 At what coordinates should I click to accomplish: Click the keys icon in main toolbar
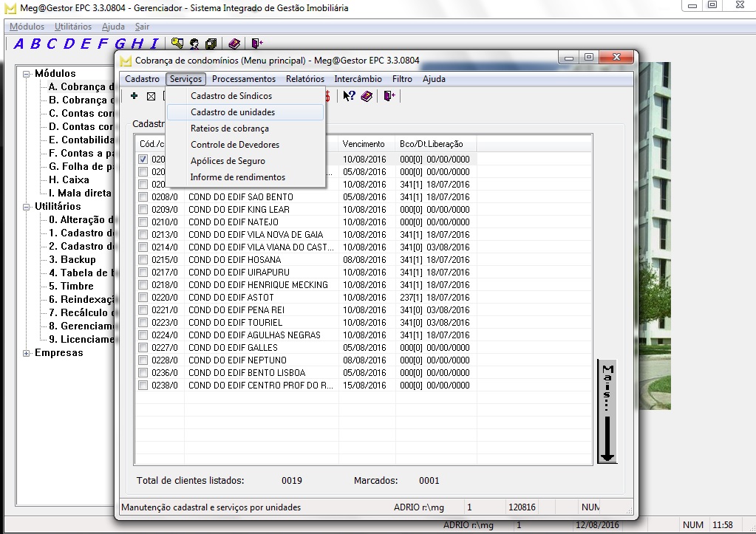tap(177, 44)
